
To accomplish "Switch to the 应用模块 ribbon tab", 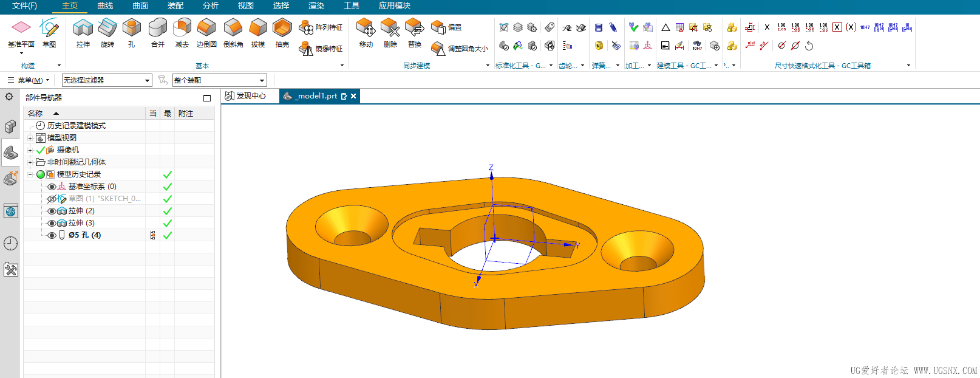I will click(395, 5).
